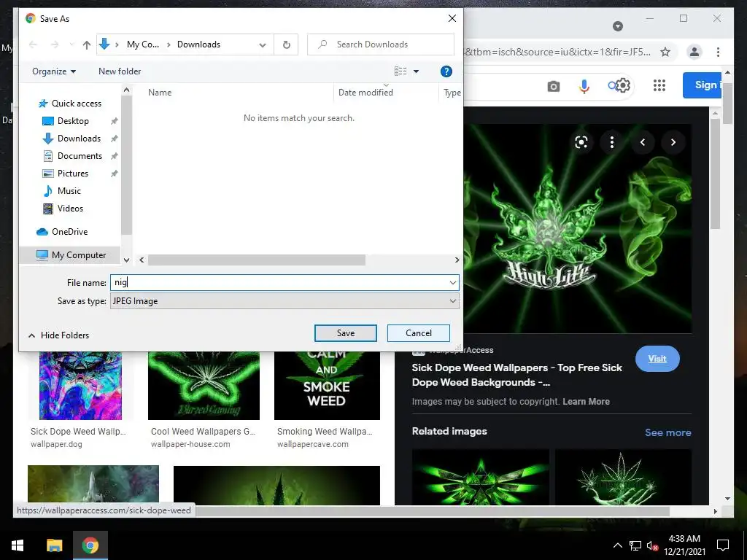
Task: Sort by Date modified column
Action: 365,93
